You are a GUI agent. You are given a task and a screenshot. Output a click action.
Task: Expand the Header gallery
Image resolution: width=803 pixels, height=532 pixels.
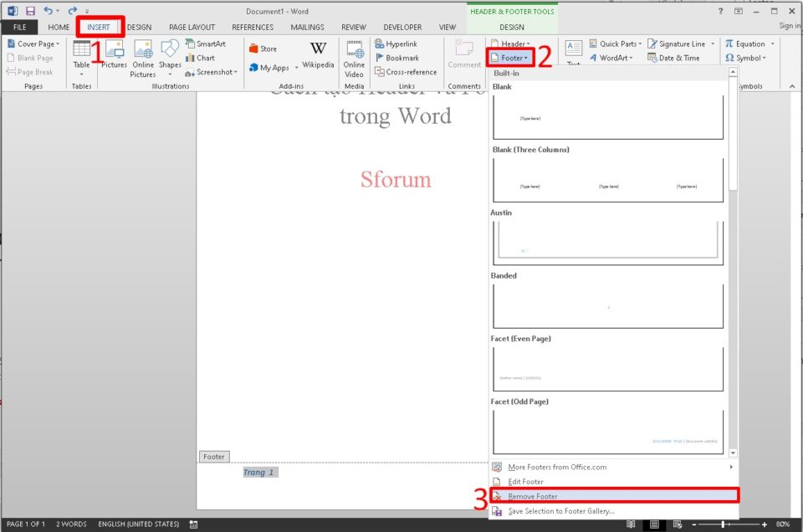tap(511, 43)
